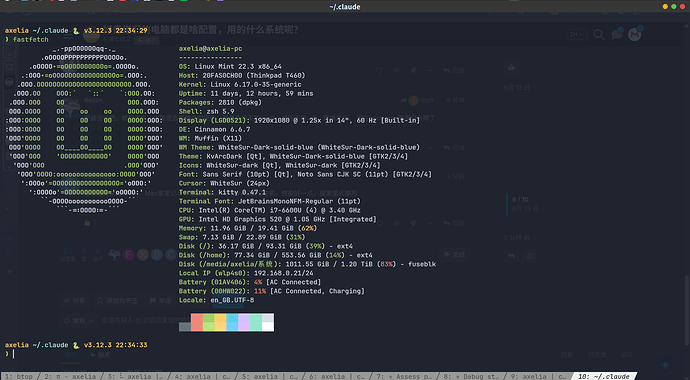Viewport: 690px width, 380px height.
Task: Click mint teal palette block
Action: tap(256, 322)
